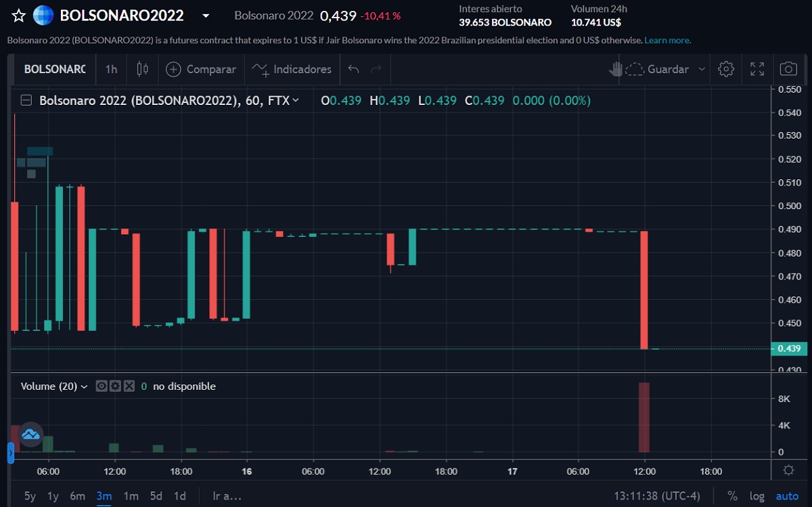Open the 'Ir a...' go to date

pos(227,495)
